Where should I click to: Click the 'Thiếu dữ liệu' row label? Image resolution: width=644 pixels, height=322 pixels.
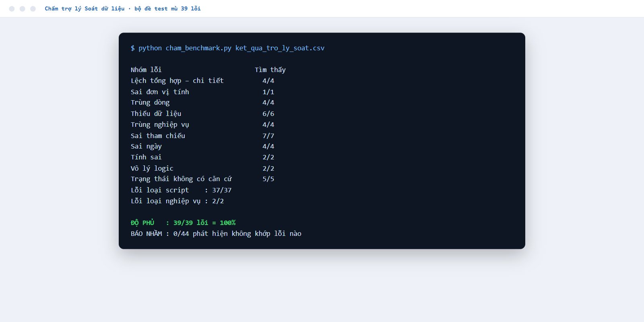coord(156,114)
